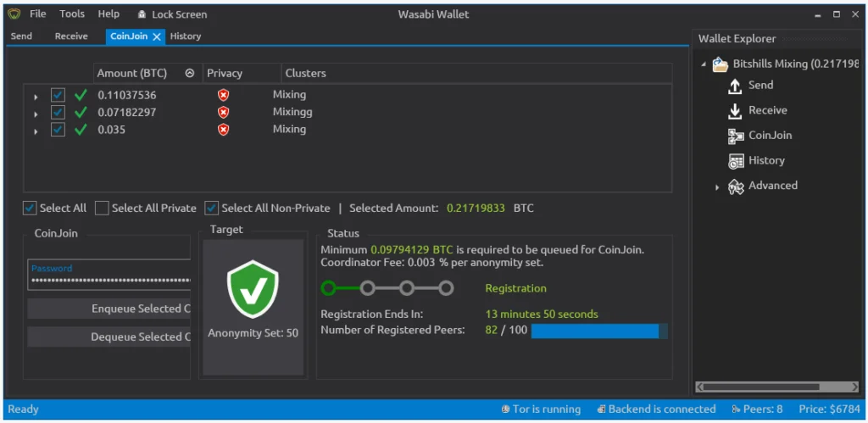Open the File menu

pos(38,14)
